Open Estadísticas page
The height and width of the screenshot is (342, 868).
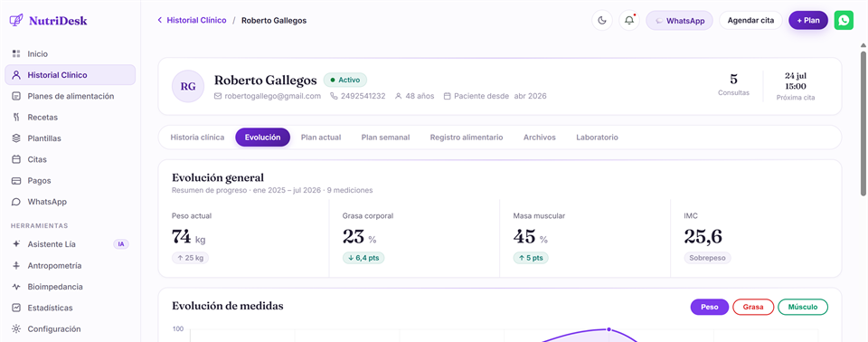[x=70, y=308]
